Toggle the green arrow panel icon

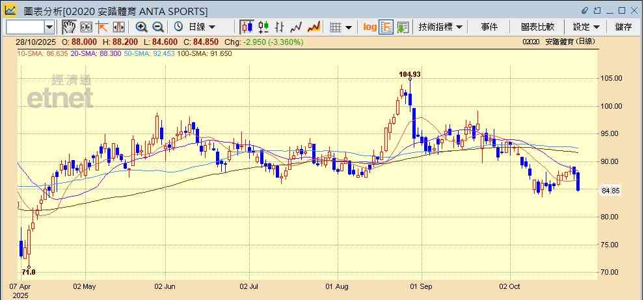403,27
